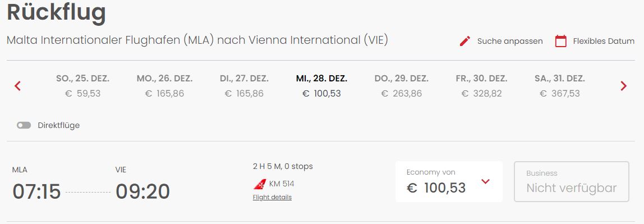Show later dates with right arrow
The height and width of the screenshot is (224, 644).
click(623, 86)
